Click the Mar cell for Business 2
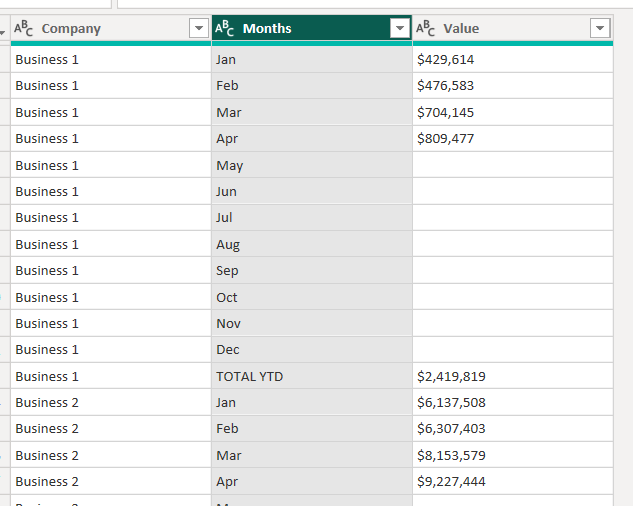 click(x=312, y=455)
